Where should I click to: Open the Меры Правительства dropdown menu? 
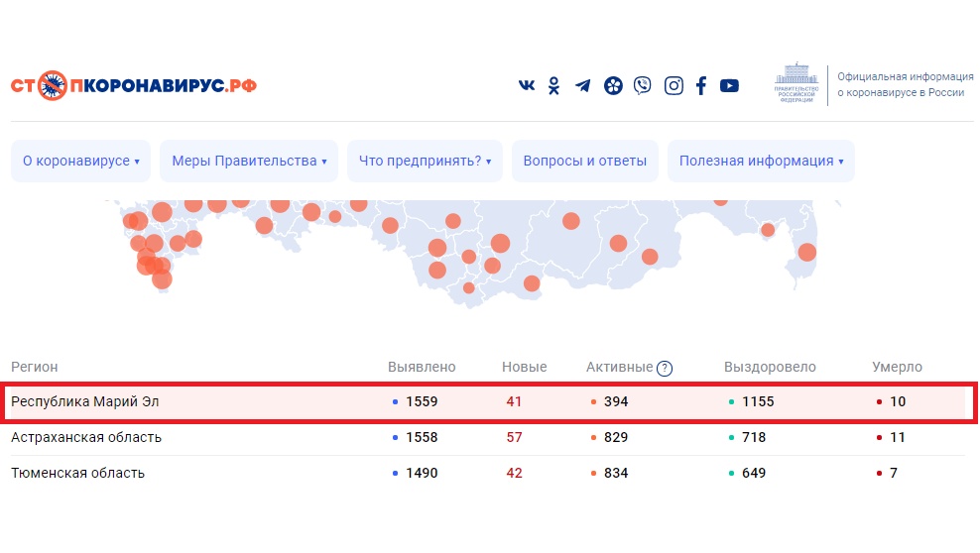pos(249,161)
